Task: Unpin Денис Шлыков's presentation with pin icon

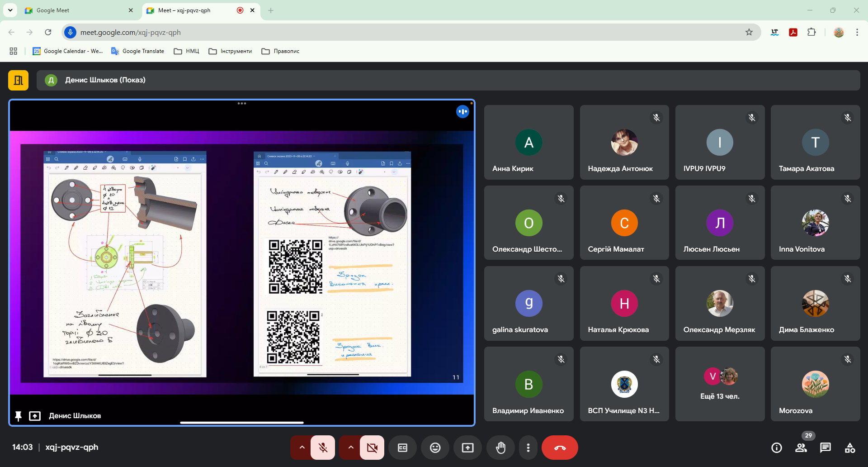Action: [x=18, y=416]
